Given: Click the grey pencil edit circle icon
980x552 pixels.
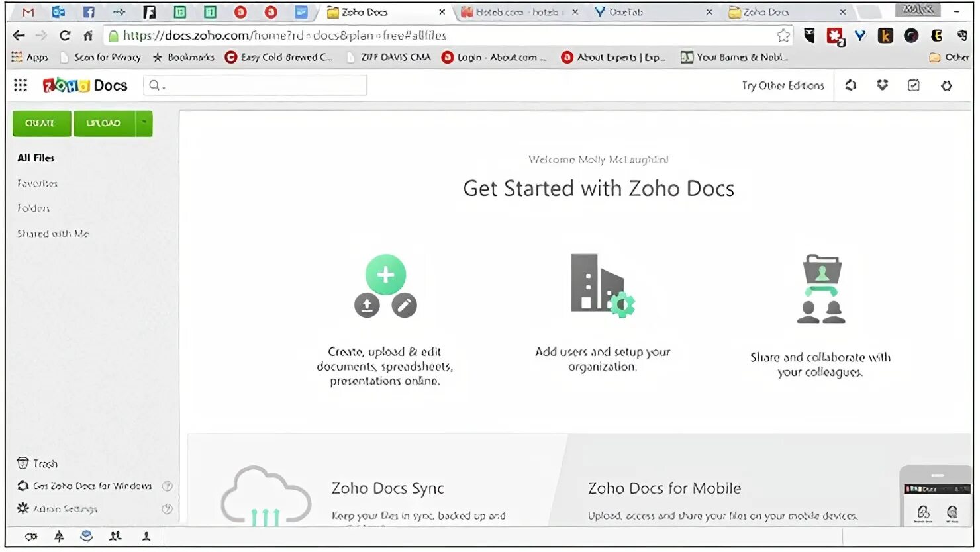Looking at the screenshot, I should tap(404, 305).
